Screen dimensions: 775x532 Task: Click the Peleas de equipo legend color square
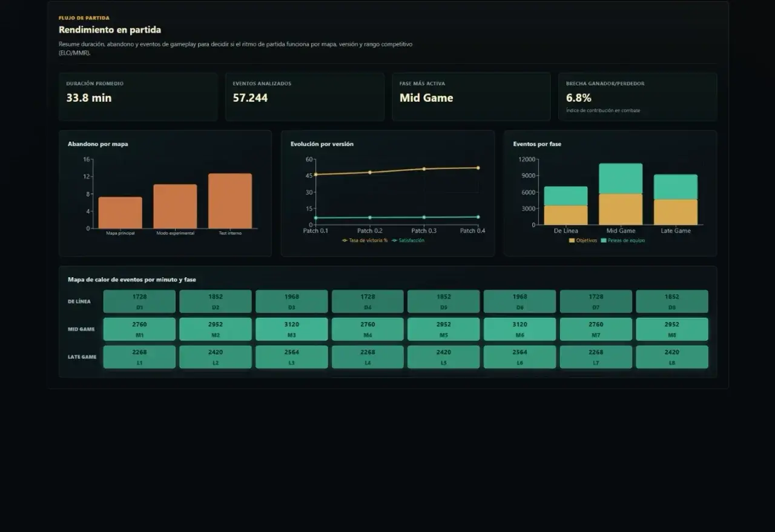(603, 240)
